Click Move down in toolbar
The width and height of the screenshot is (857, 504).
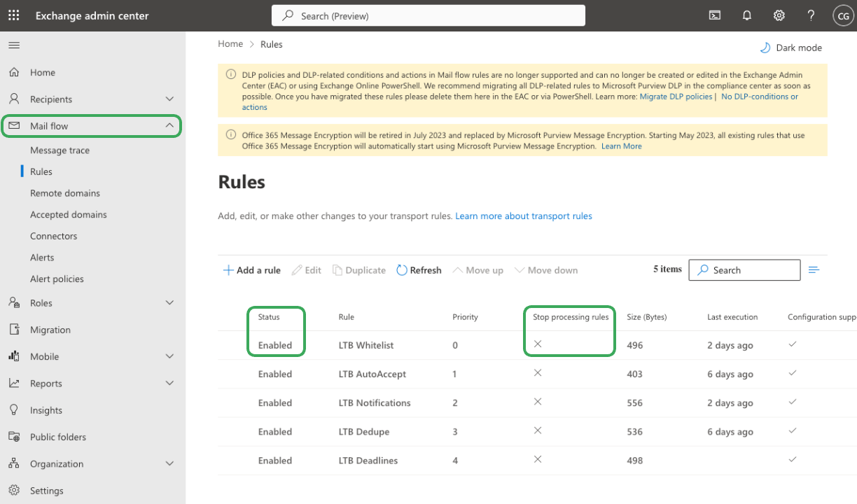pos(546,270)
